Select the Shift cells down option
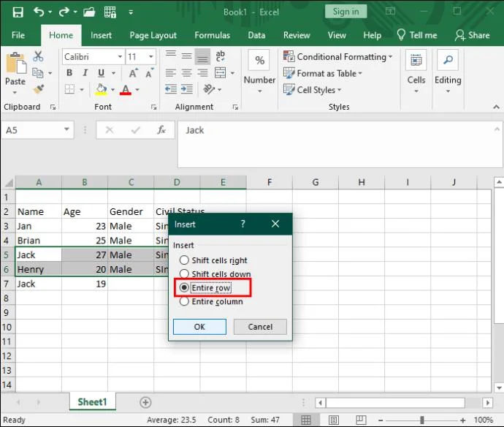Image resolution: width=504 pixels, height=427 pixels. click(x=184, y=274)
